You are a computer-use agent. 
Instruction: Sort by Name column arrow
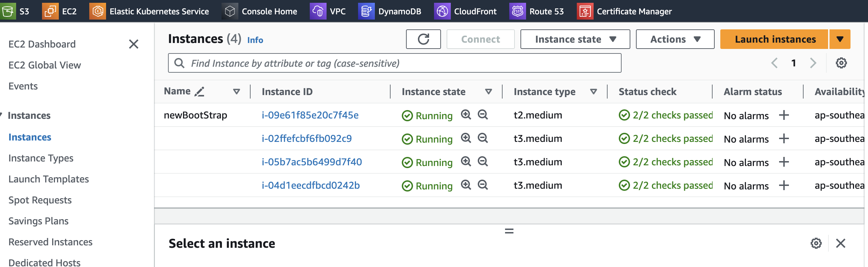[x=237, y=92]
